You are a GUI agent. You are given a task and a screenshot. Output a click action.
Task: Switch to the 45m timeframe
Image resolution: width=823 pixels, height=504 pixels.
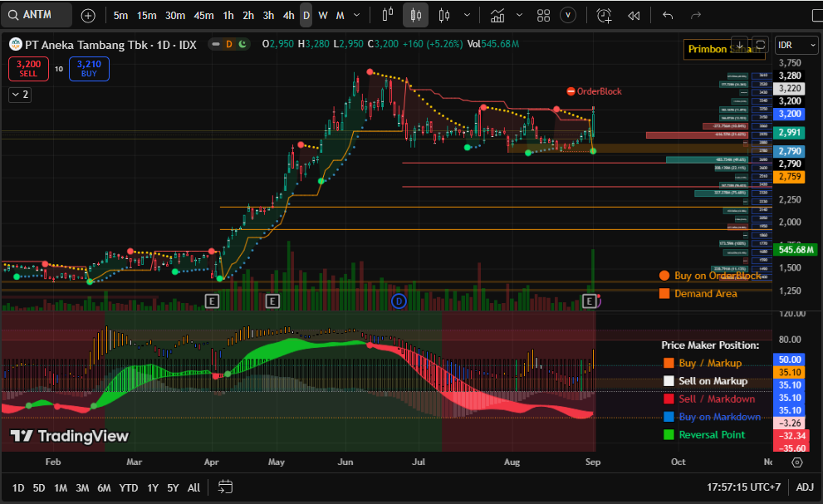pyautogui.click(x=203, y=16)
